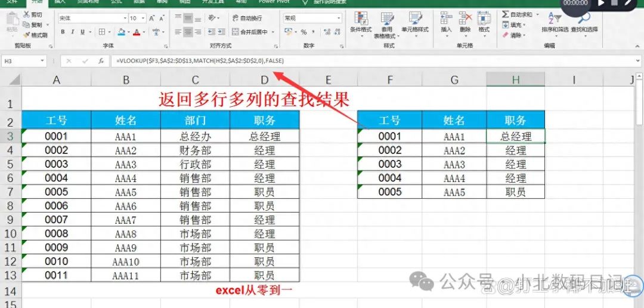The image size is (644, 308).
Task: Apply percent style (%) format
Action: pyautogui.click(x=304, y=32)
